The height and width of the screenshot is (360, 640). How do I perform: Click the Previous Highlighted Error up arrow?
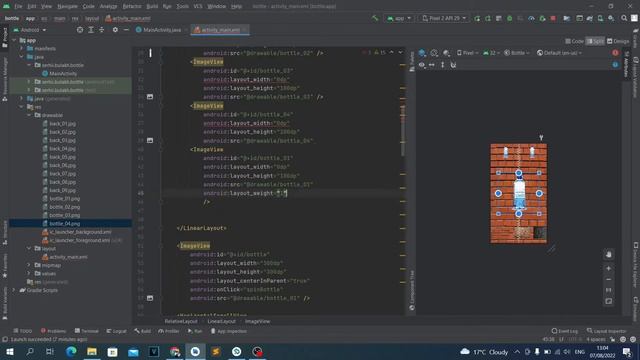(391, 52)
